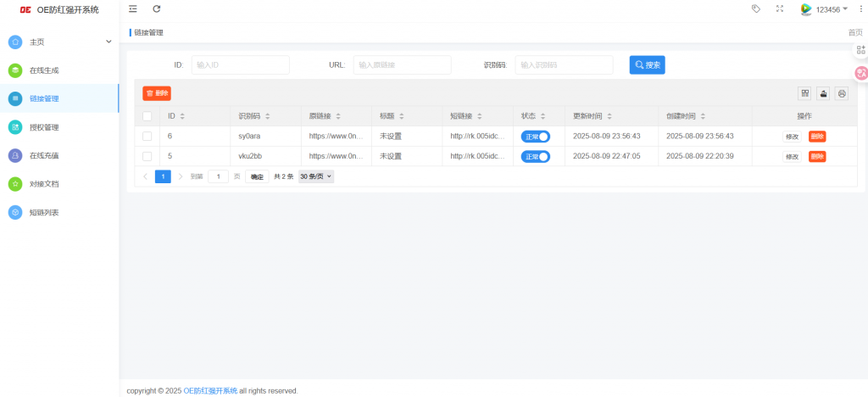Focus the 识别码 search input field

[564, 64]
